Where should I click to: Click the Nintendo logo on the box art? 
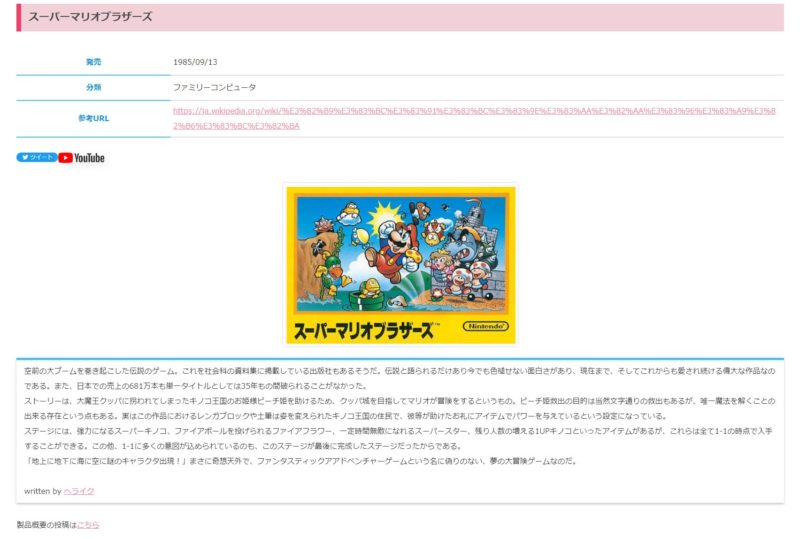tap(485, 327)
